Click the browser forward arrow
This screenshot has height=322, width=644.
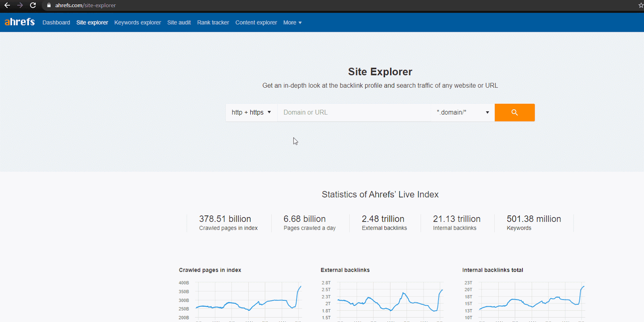pyautogui.click(x=20, y=5)
